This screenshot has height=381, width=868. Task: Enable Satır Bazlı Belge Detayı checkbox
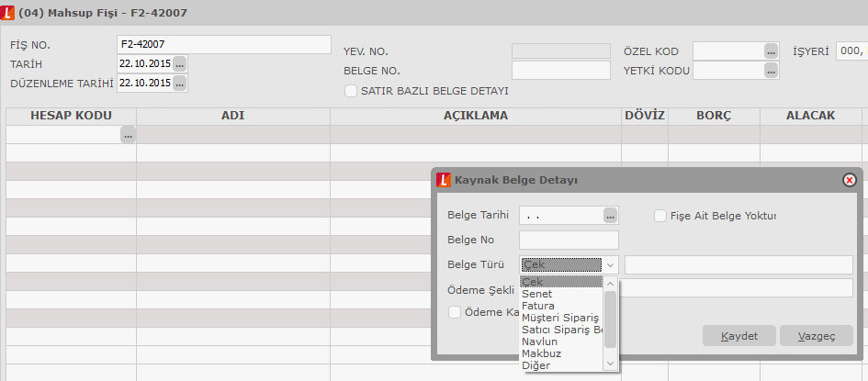(x=351, y=91)
